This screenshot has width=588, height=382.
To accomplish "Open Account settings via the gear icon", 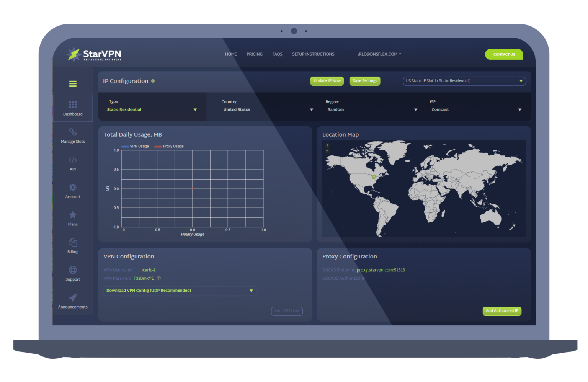I will point(72,188).
